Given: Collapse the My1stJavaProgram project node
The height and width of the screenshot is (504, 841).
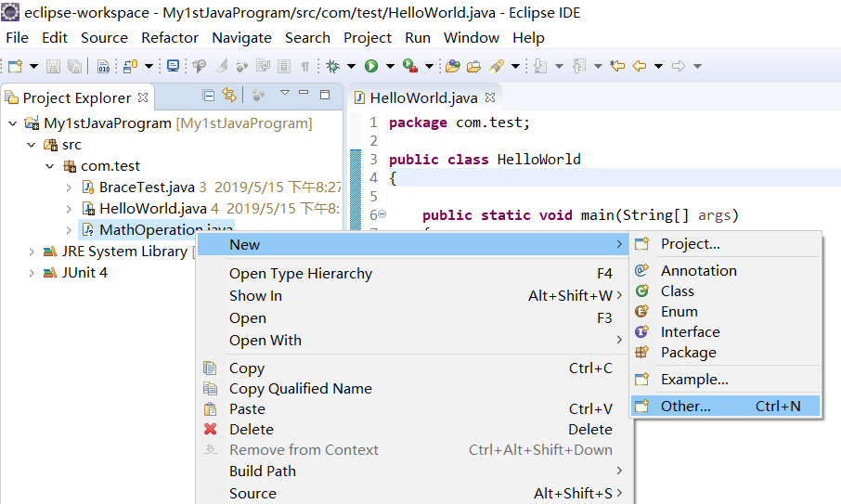Looking at the screenshot, I should point(12,123).
